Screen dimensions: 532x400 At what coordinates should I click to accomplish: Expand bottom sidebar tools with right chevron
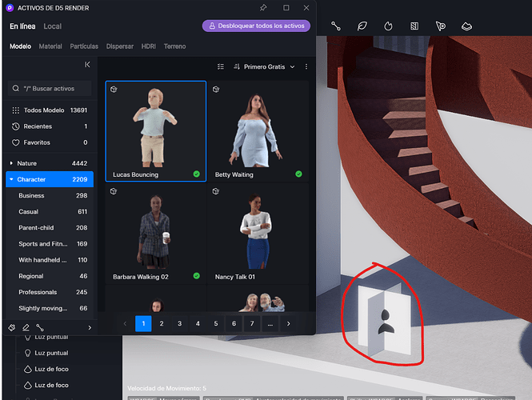90,328
